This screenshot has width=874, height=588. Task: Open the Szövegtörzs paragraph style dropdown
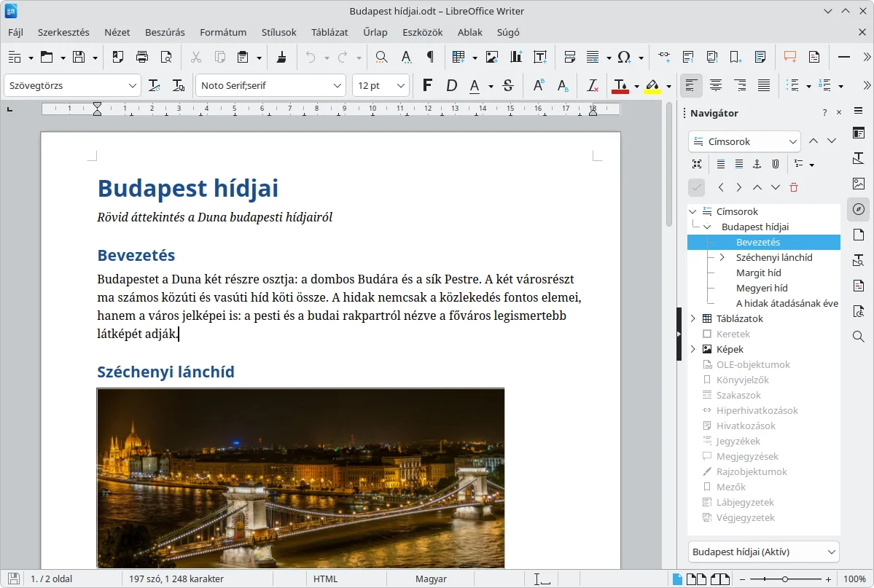132,85
